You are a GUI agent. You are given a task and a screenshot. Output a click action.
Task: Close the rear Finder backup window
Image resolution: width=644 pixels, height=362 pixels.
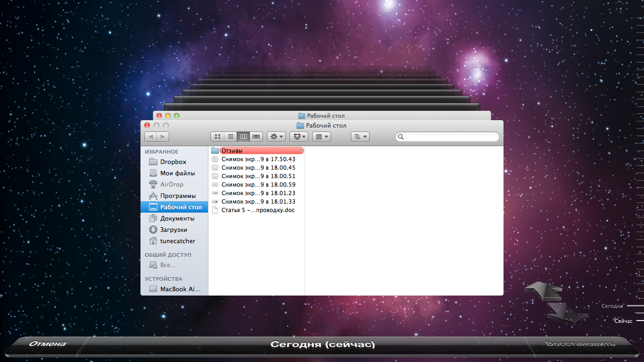[x=159, y=115]
